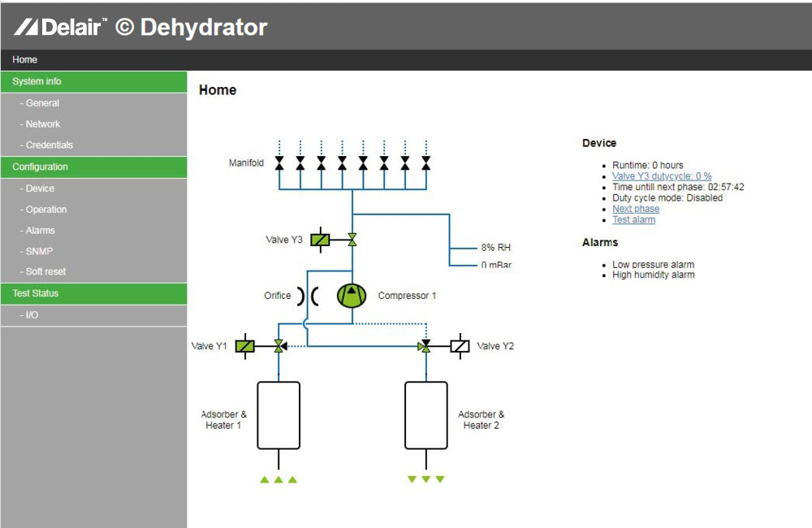Click the first manifold valve symbol on the left

click(x=279, y=163)
